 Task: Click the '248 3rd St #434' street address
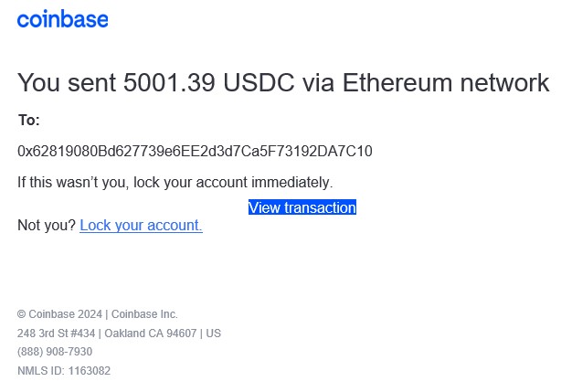click(x=56, y=334)
